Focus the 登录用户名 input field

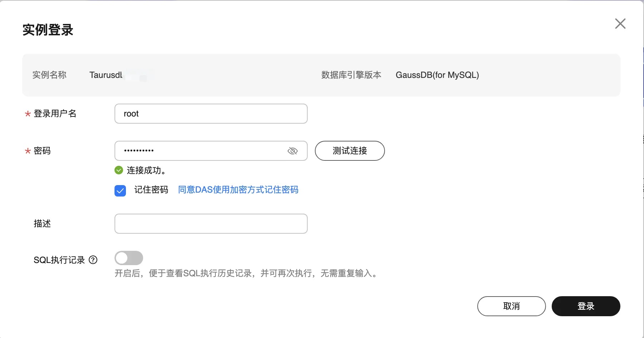click(x=211, y=114)
